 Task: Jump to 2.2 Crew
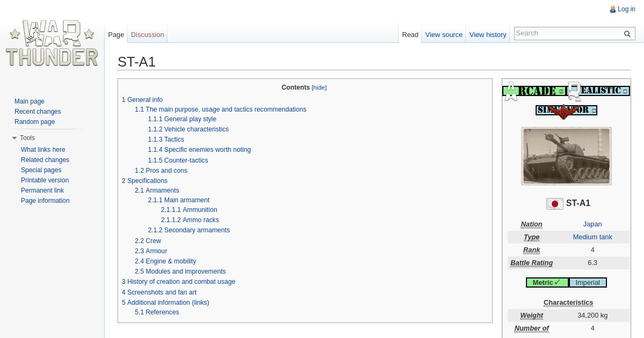148,241
